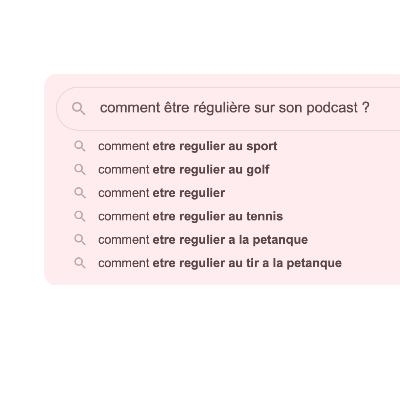Viewport: 400px width, 400px height.
Task: Click the magnifier icon in the search bar
Action: [78, 109]
